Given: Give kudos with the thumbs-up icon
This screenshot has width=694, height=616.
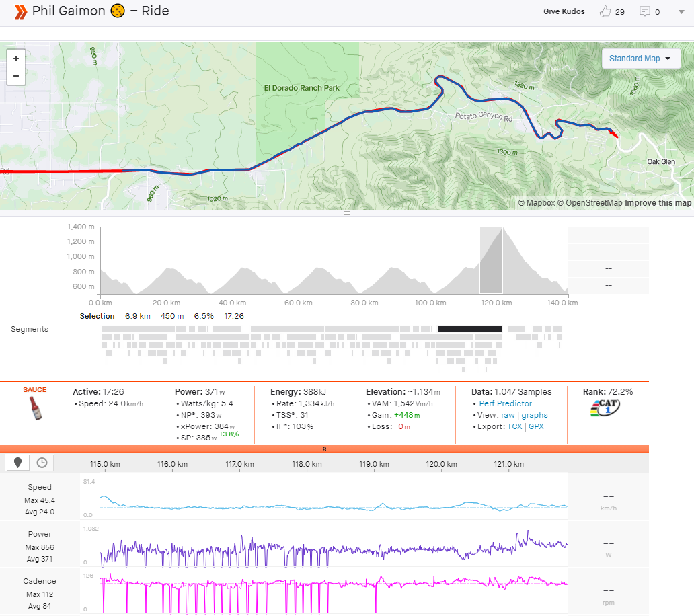Looking at the screenshot, I should coord(605,11).
